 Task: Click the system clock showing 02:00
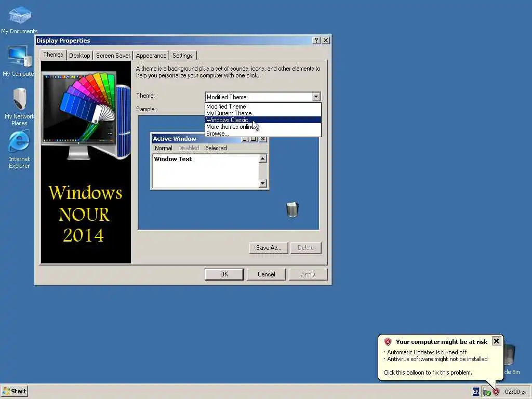[x=512, y=392]
